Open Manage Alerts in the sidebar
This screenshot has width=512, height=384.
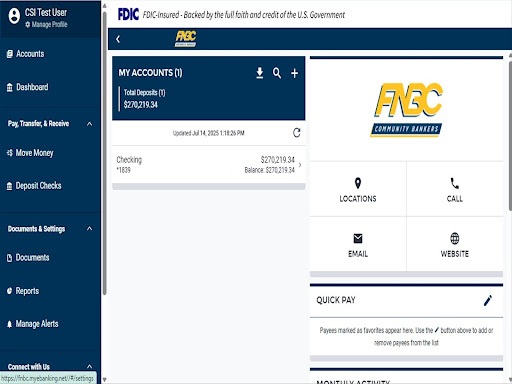coord(37,324)
